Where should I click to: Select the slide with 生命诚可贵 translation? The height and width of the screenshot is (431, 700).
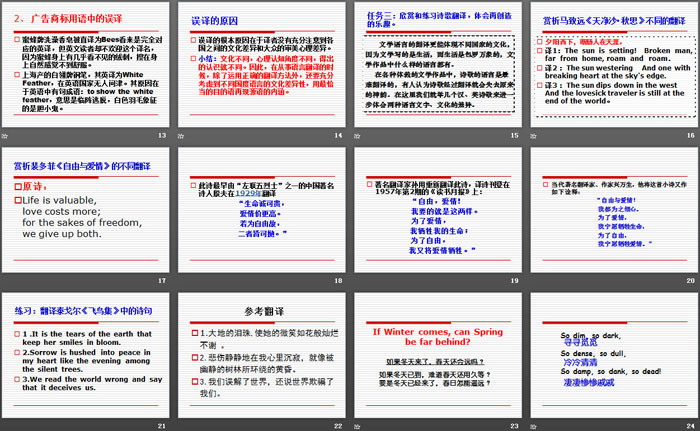click(262, 210)
